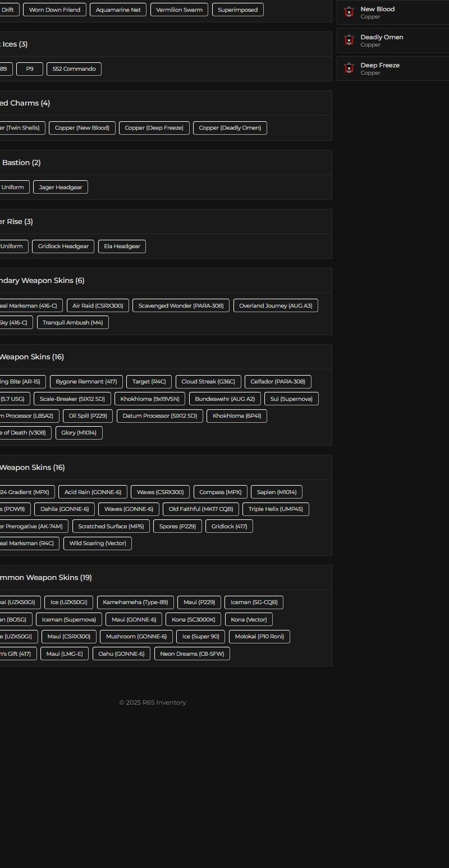Click the Deep Freeze charm icon
The height and width of the screenshot is (868, 449).
pos(349,68)
